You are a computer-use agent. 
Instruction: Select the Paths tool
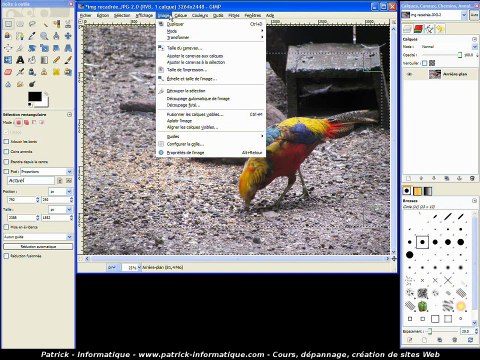click(x=20, y=36)
